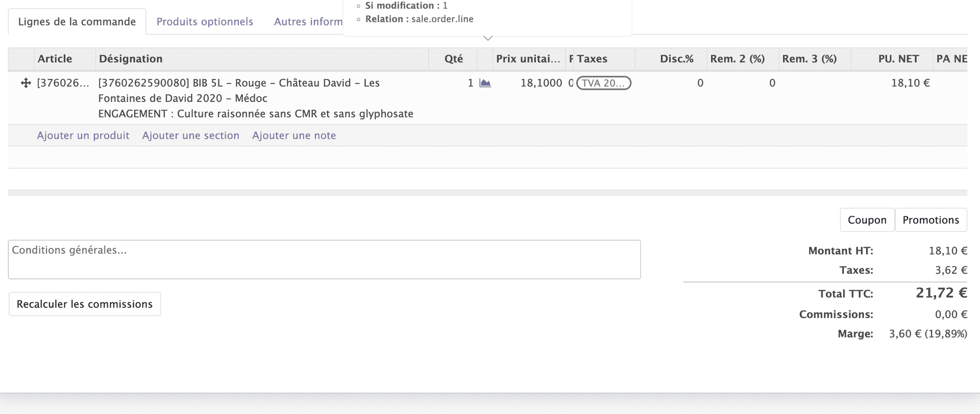Viewport: 980px width, 414px height.
Task: Click Ajouter une section link
Action: point(190,136)
